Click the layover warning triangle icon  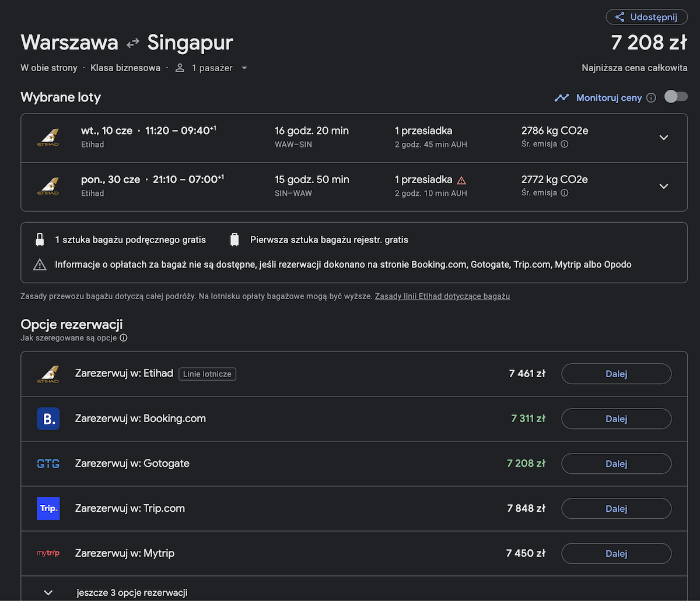(461, 180)
